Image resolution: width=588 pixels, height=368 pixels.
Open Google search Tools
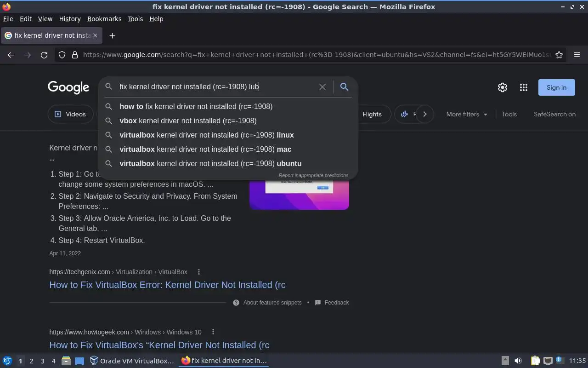coord(509,115)
